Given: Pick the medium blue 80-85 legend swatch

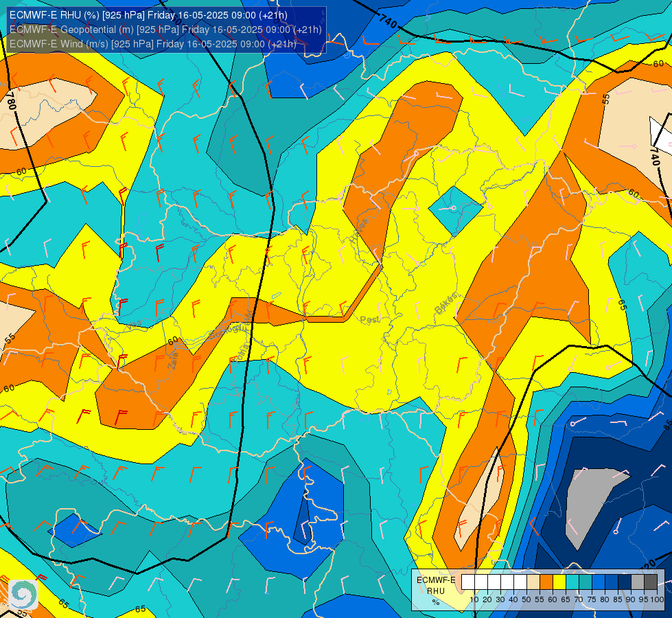Looking at the screenshot, I should 612,582.
